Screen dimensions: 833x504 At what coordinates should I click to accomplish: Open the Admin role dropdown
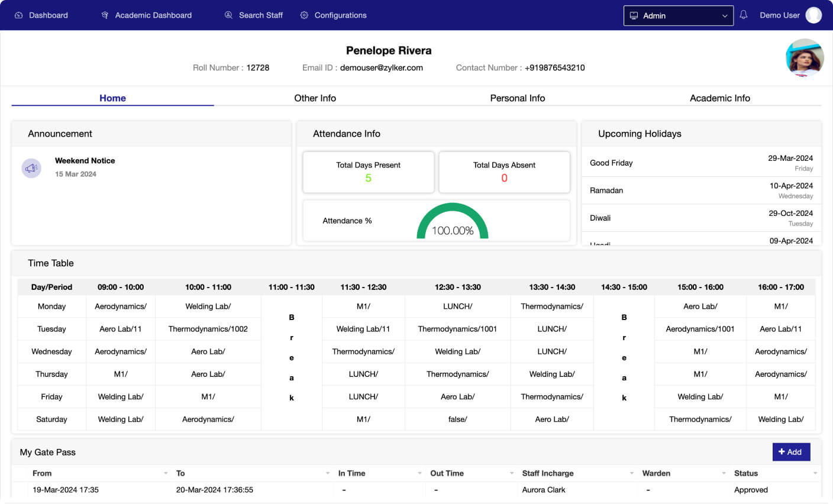(x=678, y=16)
